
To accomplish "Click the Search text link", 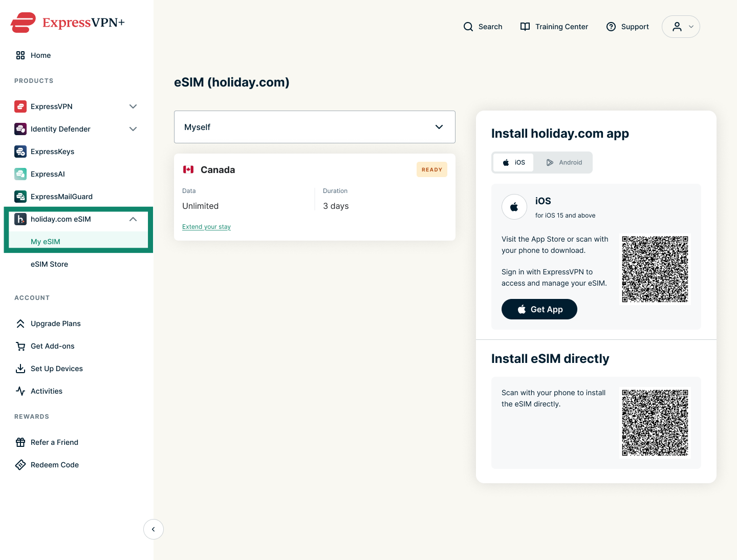I will click(x=490, y=27).
